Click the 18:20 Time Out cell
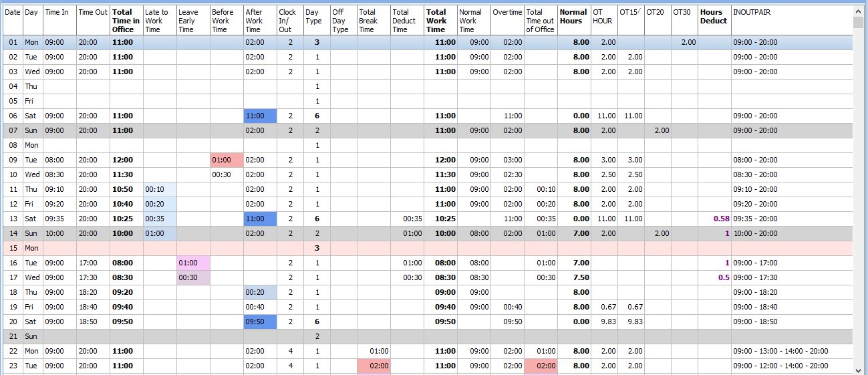 [92, 292]
